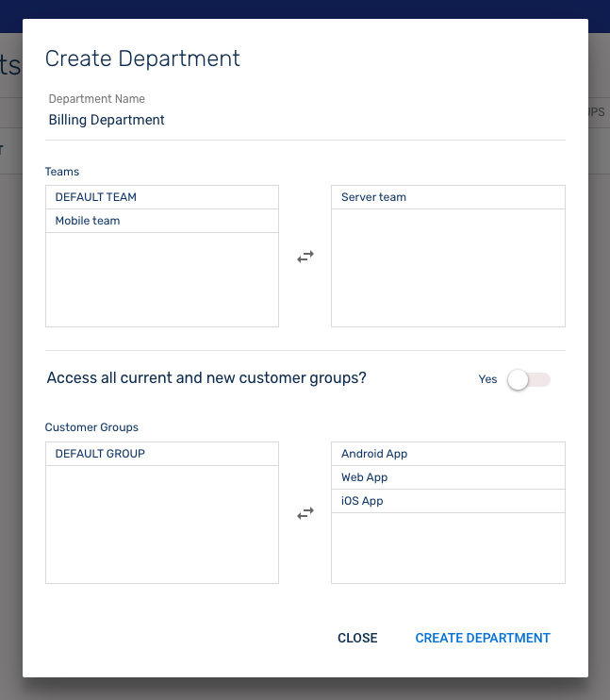The height and width of the screenshot is (700, 610).
Task: Select Mobile team from available teams
Action: tap(162, 221)
